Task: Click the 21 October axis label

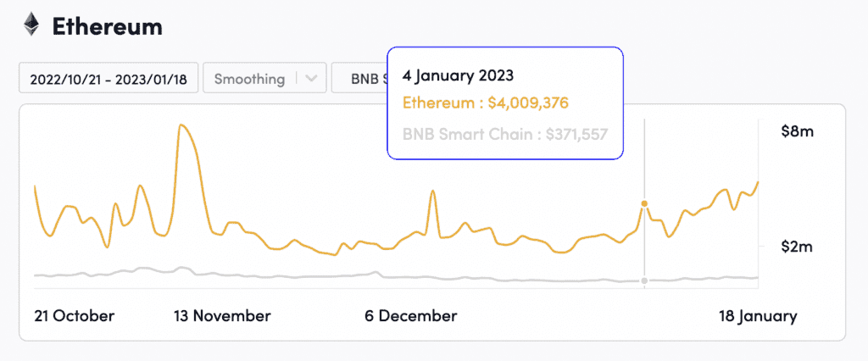Action: tap(74, 316)
